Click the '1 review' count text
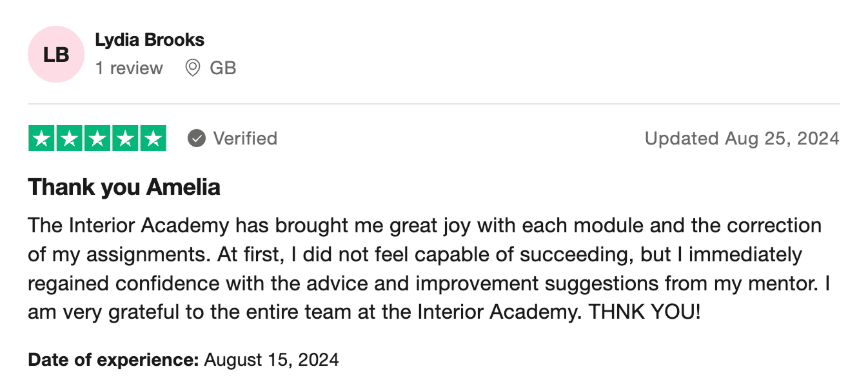The width and height of the screenshot is (868, 391). [129, 68]
